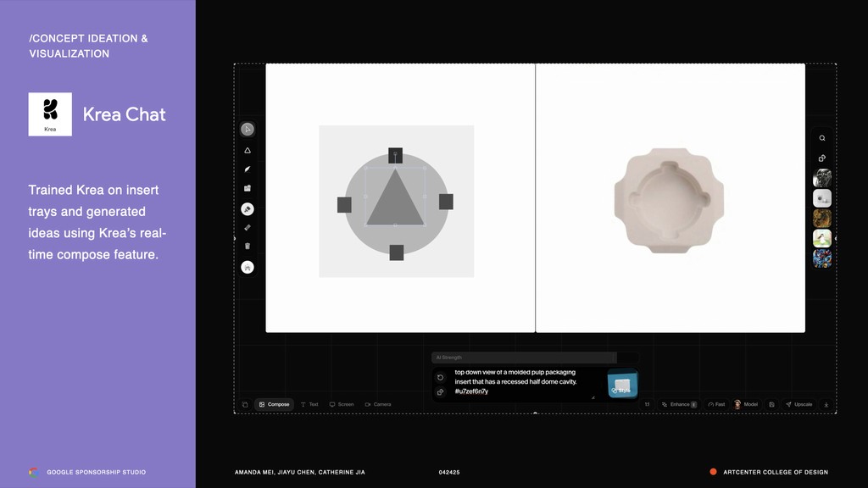The image size is (868, 488).
Task: Click the Google logo in footer
Action: [34, 472]
